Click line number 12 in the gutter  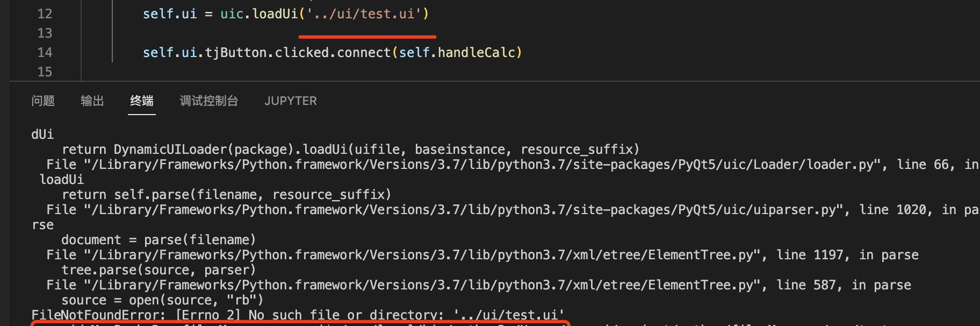pos(45,14)
